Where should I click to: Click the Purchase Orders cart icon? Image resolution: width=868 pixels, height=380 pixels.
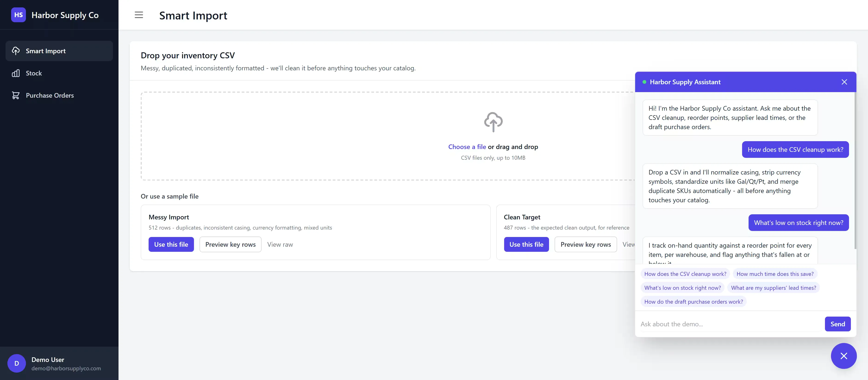point(16,95)
